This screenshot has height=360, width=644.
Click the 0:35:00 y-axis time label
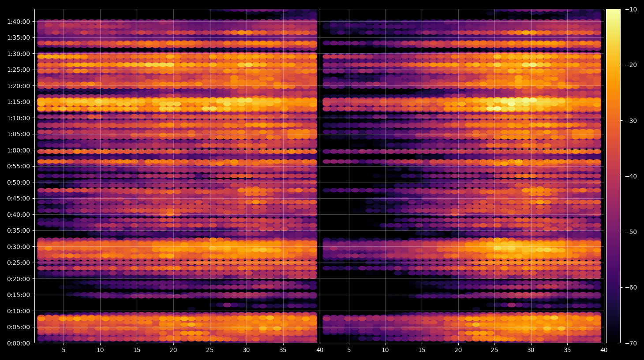(x=19, y=230)
